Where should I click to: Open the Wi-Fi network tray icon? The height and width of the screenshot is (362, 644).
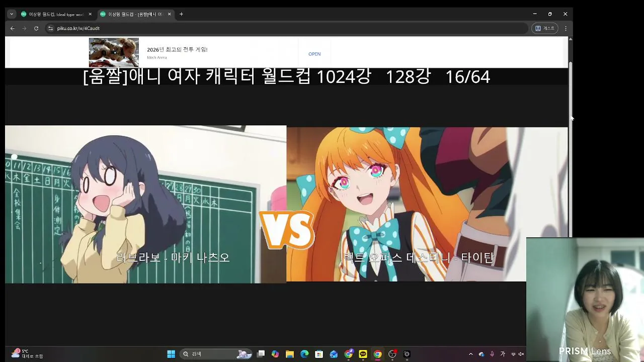coord(513,354)
